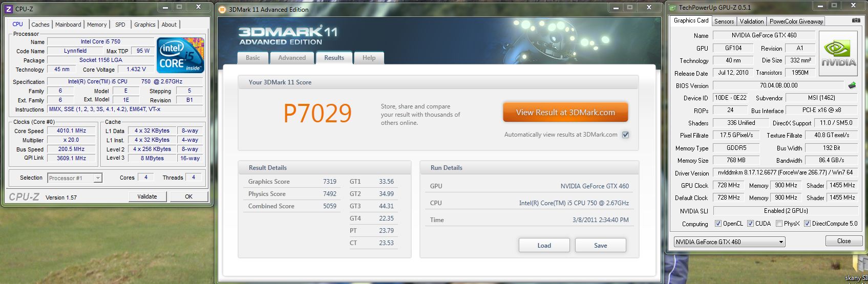Click the Cores field in CPU-Z

tap(146, 177)
